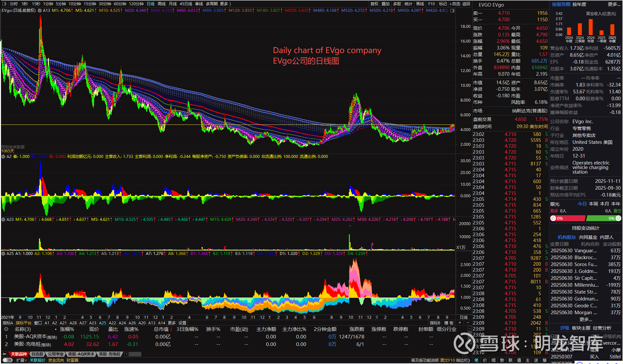The width and height of the screenshot is (623, 364).
Task: Click the round indicator icon beside A2 panel label
Action: [x=4, y=157]
